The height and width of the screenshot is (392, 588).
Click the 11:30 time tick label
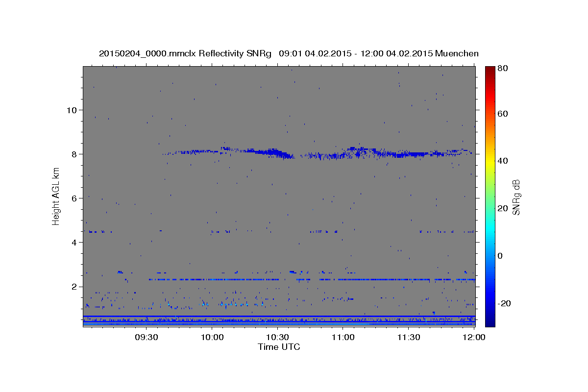click(x=408, y=337)
